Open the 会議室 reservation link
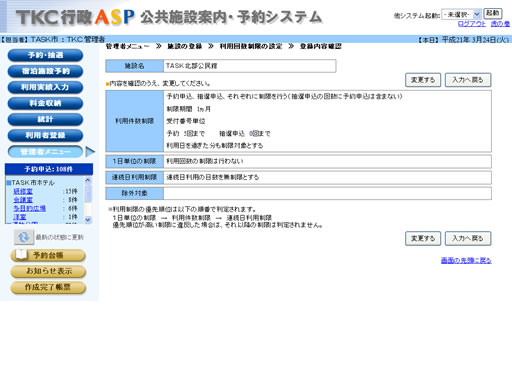512x384 pixels. 23,200
